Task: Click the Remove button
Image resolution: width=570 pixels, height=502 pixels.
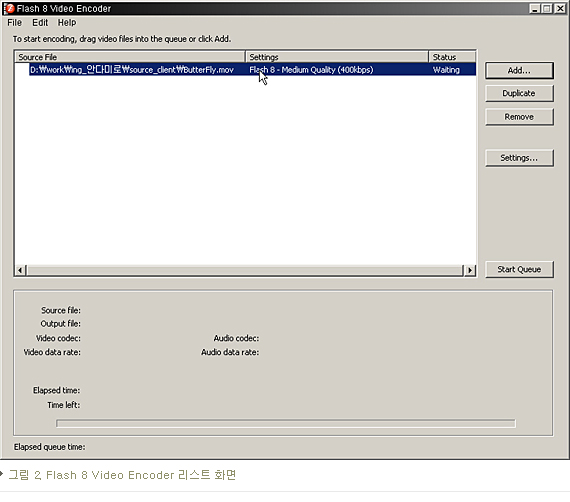Action: pos(519,117)
